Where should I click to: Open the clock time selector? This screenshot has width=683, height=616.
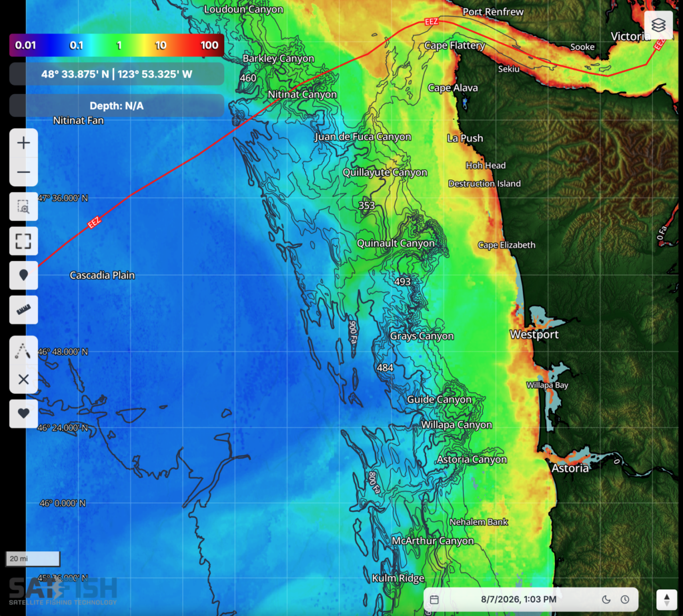(625, 599)
